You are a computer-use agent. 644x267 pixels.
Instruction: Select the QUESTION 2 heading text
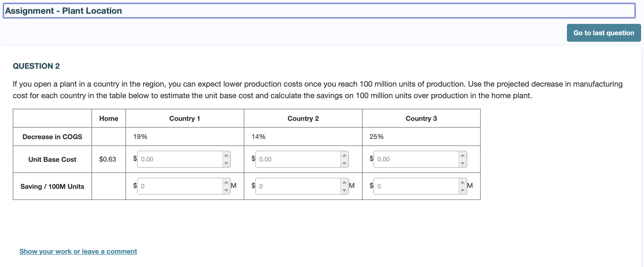click(x=36, y=66)
